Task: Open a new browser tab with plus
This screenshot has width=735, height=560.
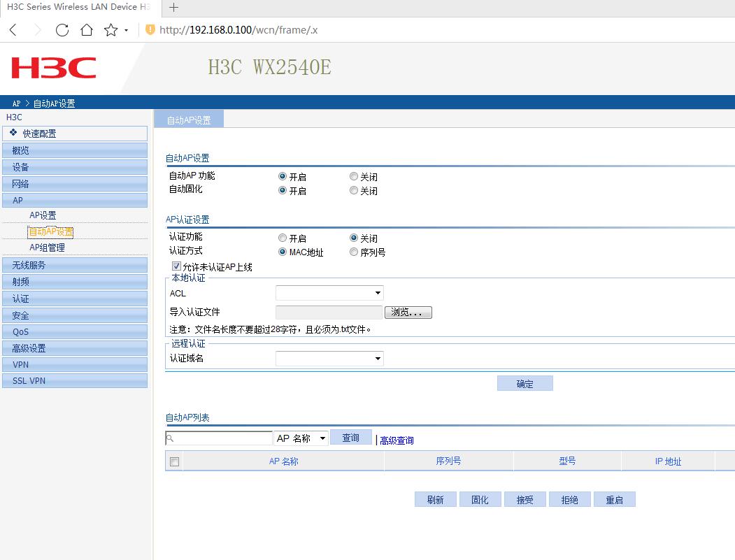Action: tap(174, 8)
